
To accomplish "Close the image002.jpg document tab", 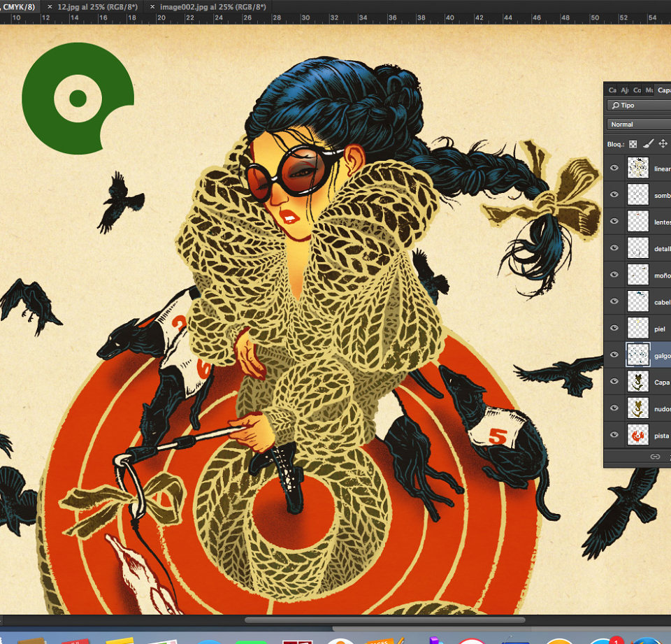I will (152, 7).
